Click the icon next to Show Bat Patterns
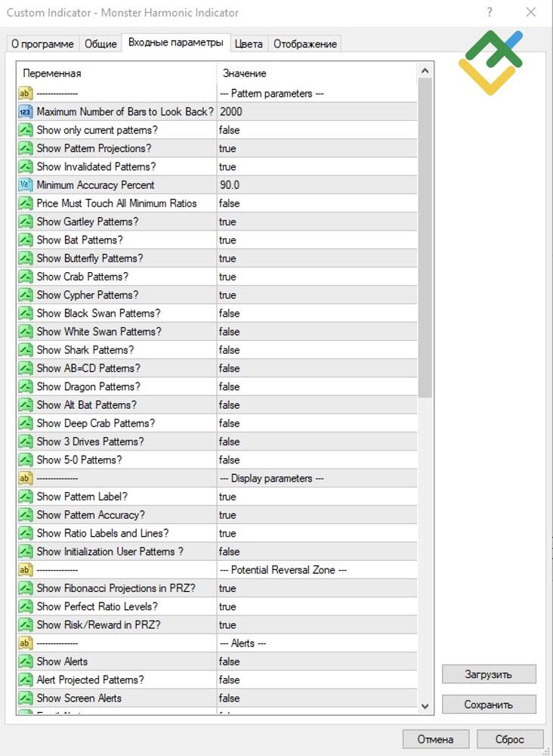 pyautogui.click(x=25, y=240)
